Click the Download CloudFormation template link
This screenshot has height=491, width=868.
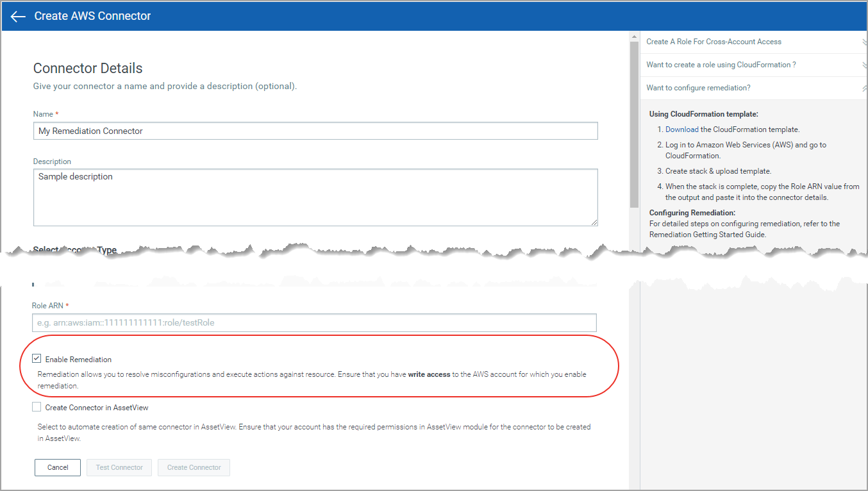coord(681,129)
